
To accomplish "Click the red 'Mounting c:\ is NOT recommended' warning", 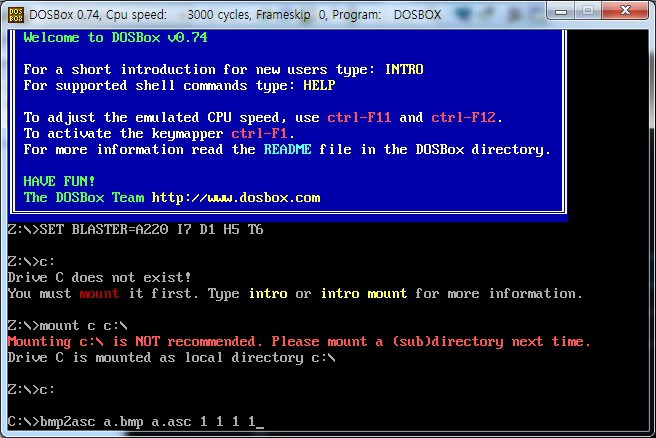I will point(299,342).
